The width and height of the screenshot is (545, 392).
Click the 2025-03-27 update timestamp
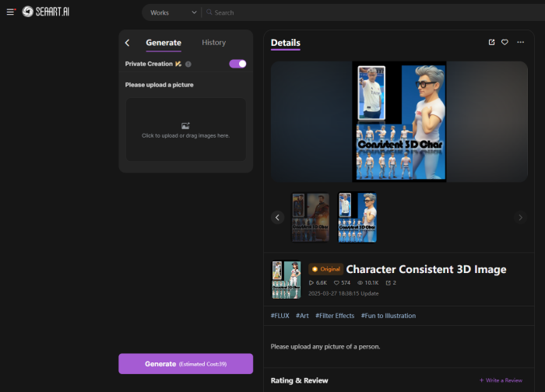click(343, 293)
